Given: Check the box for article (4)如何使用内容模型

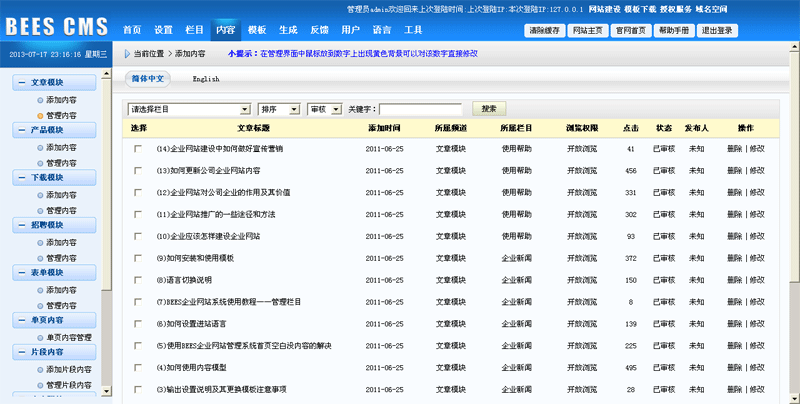Looking at the screenshot, I should click(138, 367).
